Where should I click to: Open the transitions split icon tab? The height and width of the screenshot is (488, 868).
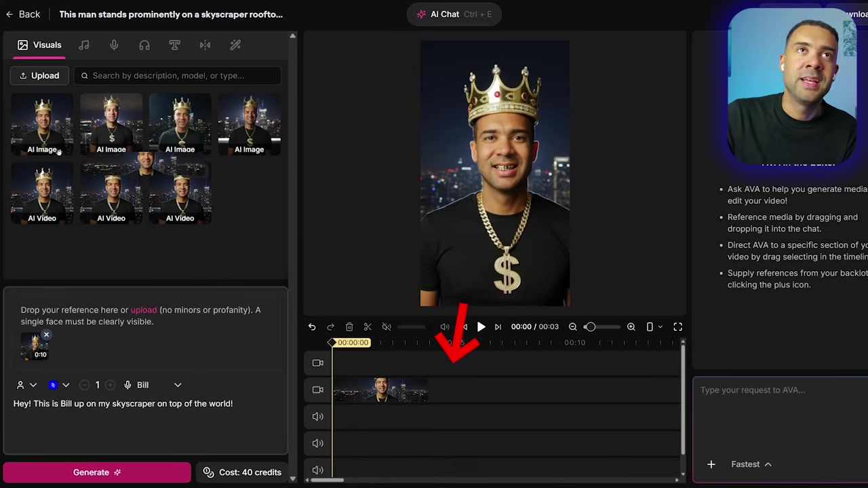205,45
